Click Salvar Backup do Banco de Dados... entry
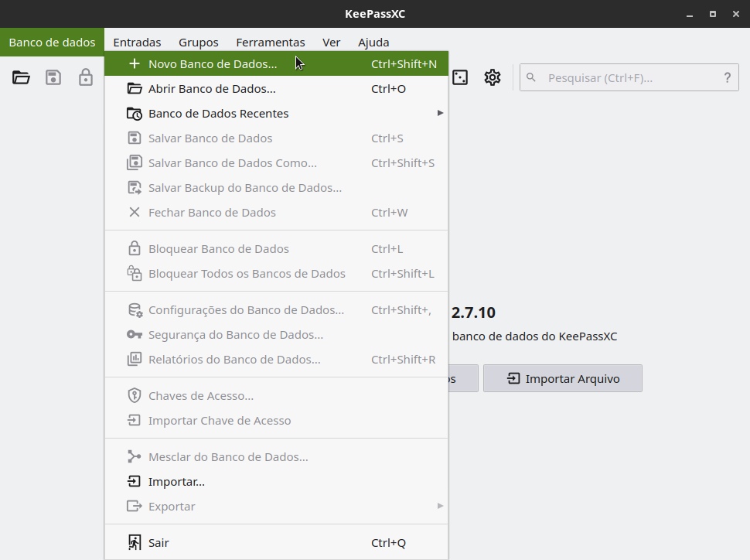 277,188
